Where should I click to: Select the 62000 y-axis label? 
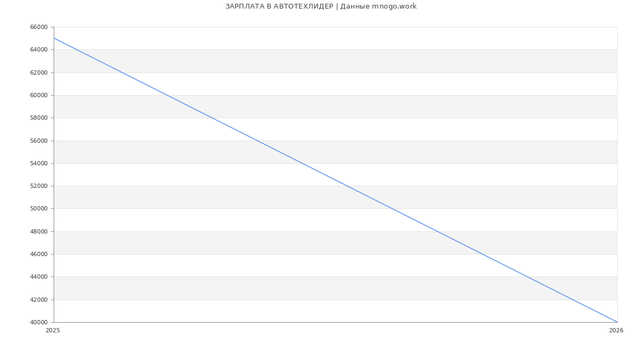[40, 72]
